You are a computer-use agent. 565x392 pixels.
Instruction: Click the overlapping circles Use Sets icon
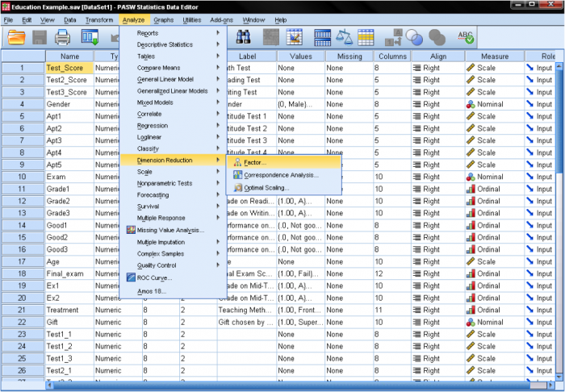point(415,37)
